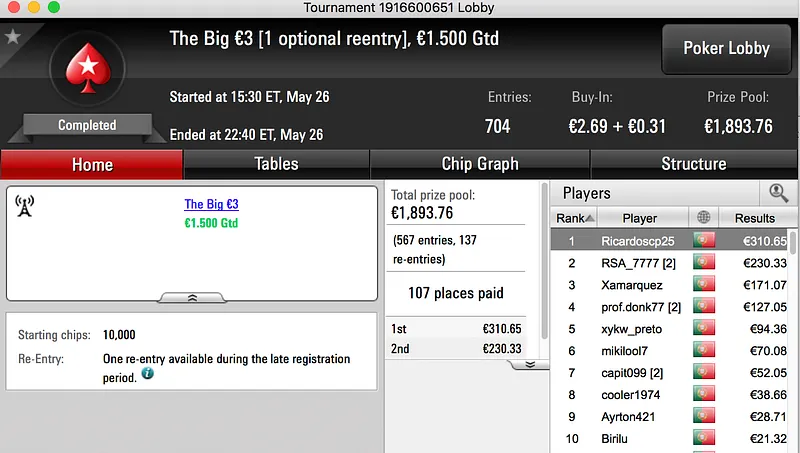This screenshot has width=800, height=453.
Task: Click the Poker Lobby button
Action: (726, 49)
